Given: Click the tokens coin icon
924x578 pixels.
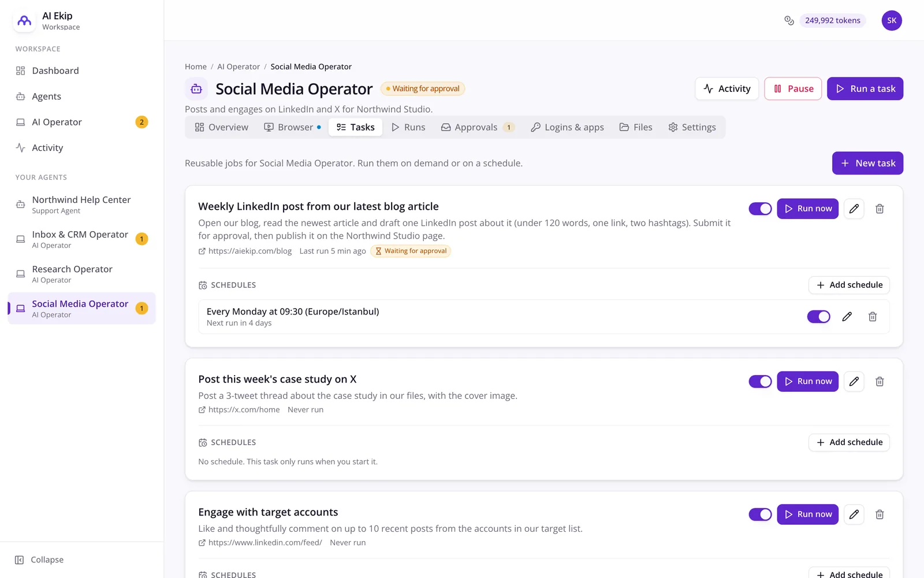Looking at the screenshot, I should [x=789, y=21].
